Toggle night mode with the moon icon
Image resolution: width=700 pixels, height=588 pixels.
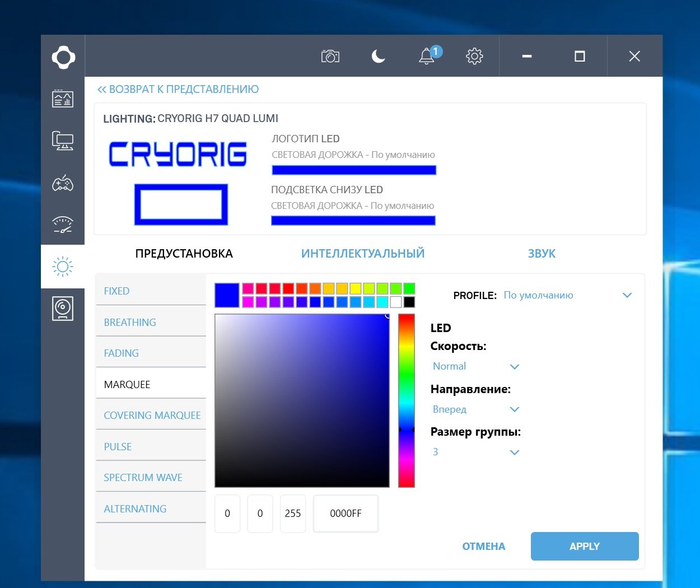pyautogui.click(x=379, y=56)
